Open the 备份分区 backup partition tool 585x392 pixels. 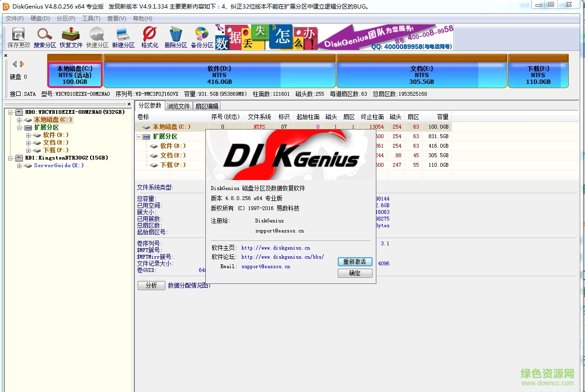201,37
